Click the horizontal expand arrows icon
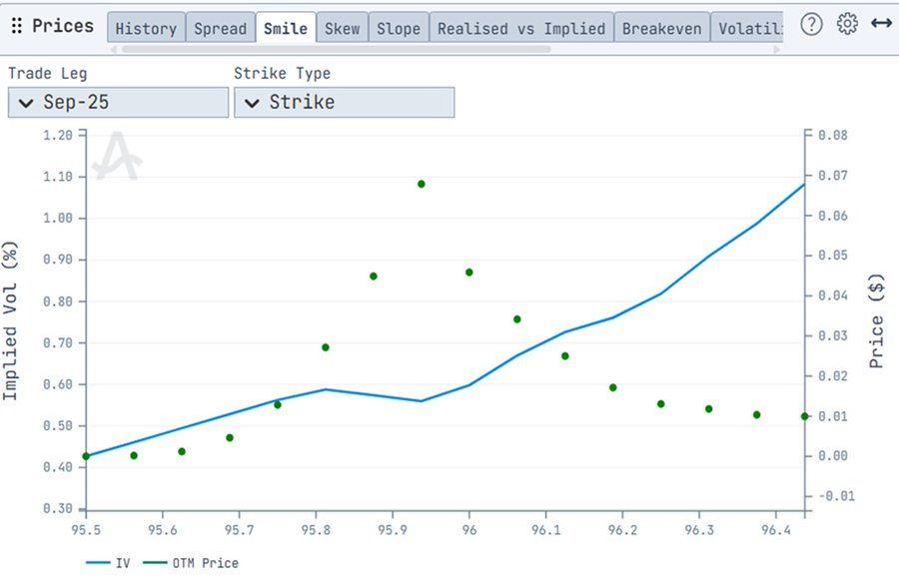The width and height of the screenshot is (899, 588). click(x=881, y=24)
